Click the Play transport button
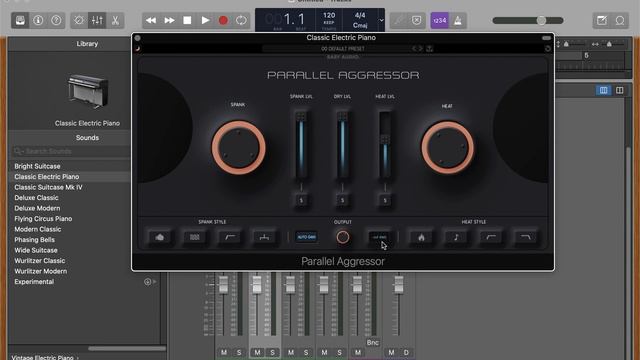The image size is (640, 360). point(205,20)
